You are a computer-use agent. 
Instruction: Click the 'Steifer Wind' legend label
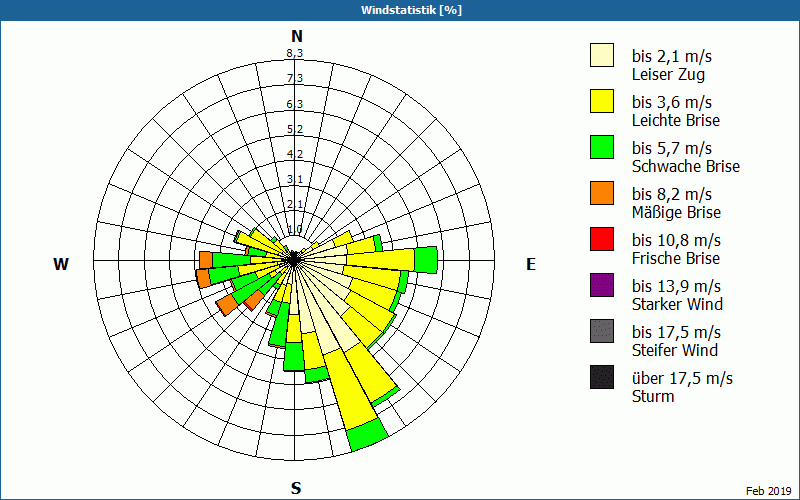coord(674,350)
